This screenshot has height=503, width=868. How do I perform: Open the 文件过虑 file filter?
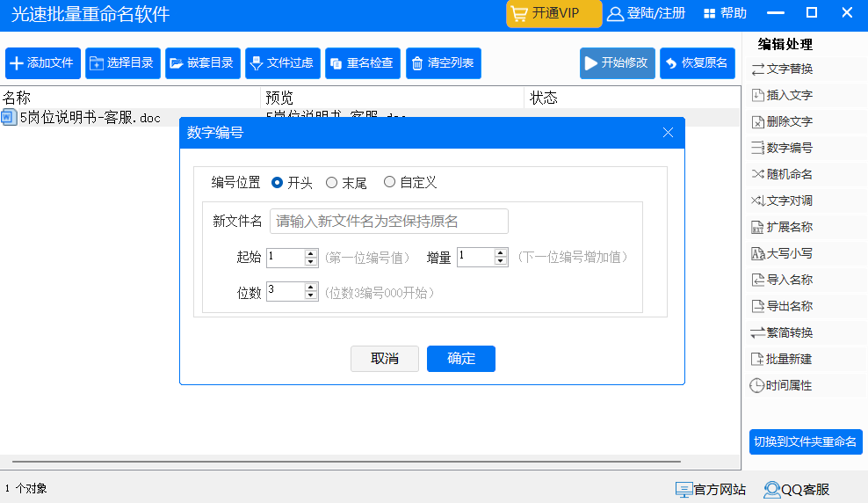(x=283, y=63)
